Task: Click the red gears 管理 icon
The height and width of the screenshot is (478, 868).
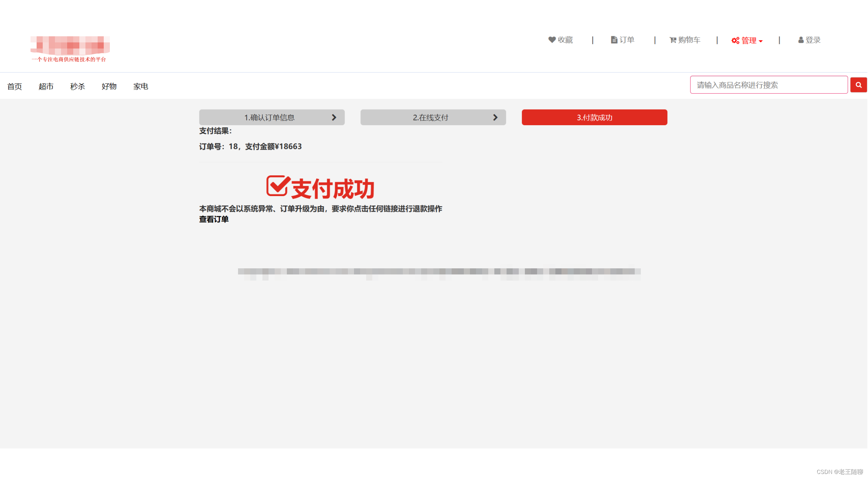Action: [735, 40]
